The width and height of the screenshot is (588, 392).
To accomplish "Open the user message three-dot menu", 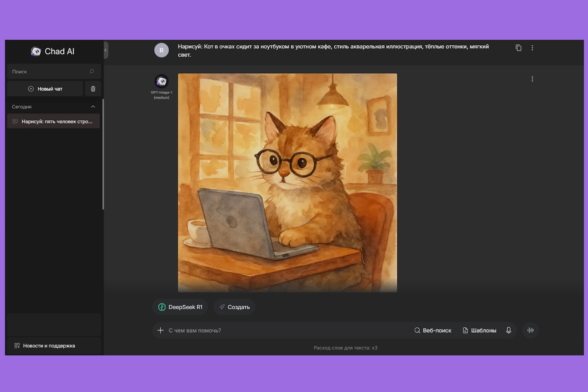I will point(532,48).
